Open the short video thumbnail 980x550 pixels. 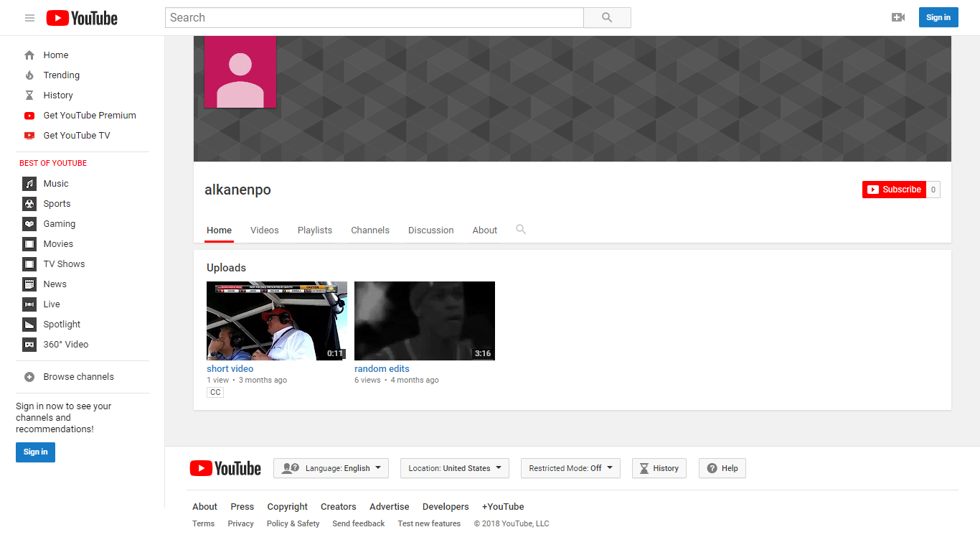pos(277,321)
